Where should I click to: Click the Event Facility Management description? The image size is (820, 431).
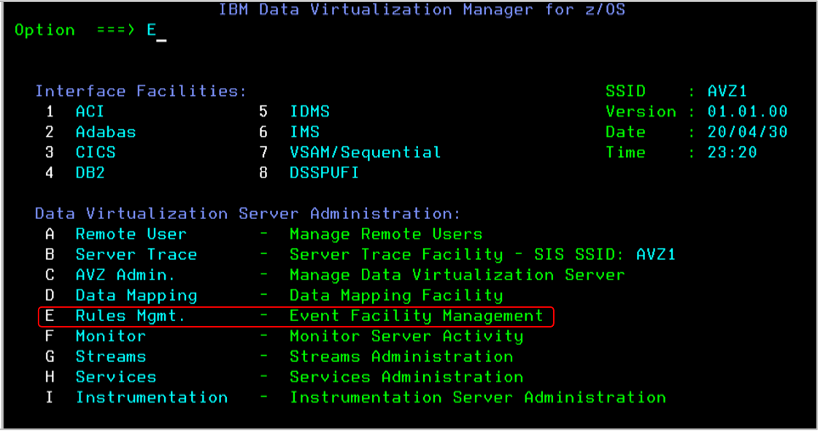click(x=416, y=316)
